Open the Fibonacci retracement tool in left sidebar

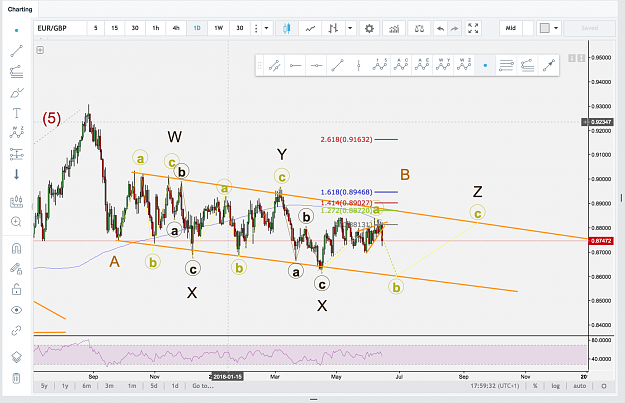(x=16, y=72)
